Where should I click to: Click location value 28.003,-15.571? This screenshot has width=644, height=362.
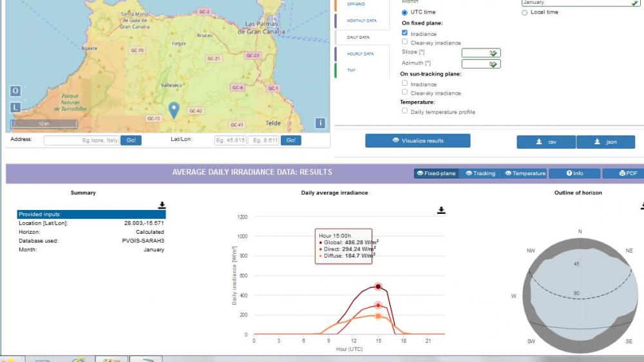click(x=144, y=223)
